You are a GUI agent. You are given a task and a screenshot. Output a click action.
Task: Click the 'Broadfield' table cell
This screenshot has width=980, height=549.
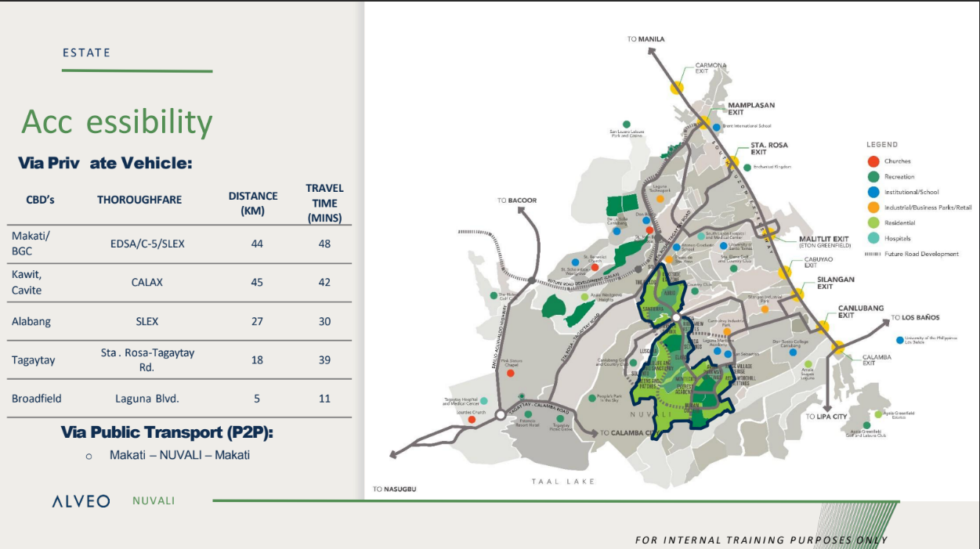point(36,399)
